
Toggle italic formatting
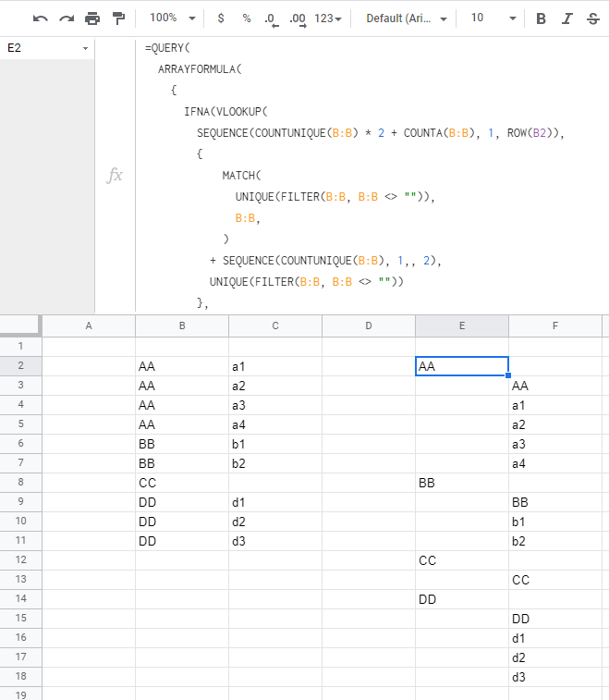coord(567,18)
